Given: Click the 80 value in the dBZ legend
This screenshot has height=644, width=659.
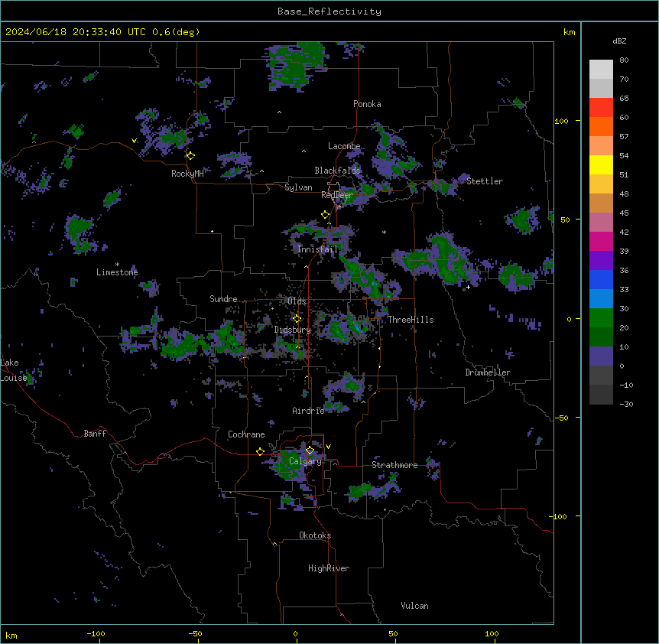Looking at the screenshot, I should [624, 60].
